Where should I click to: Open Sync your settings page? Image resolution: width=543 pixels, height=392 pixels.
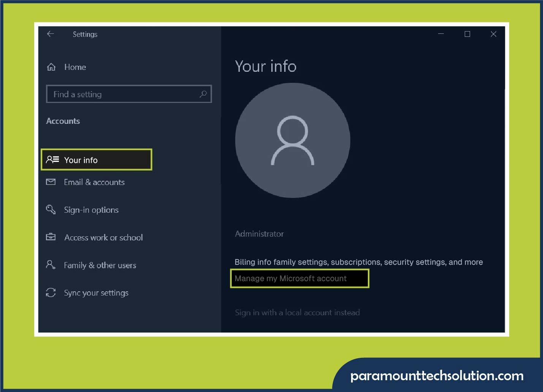96,292
